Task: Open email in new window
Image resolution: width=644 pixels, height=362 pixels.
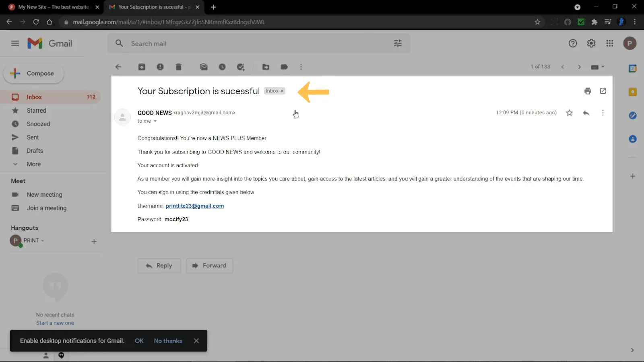Action: click(x=603, y=91)
